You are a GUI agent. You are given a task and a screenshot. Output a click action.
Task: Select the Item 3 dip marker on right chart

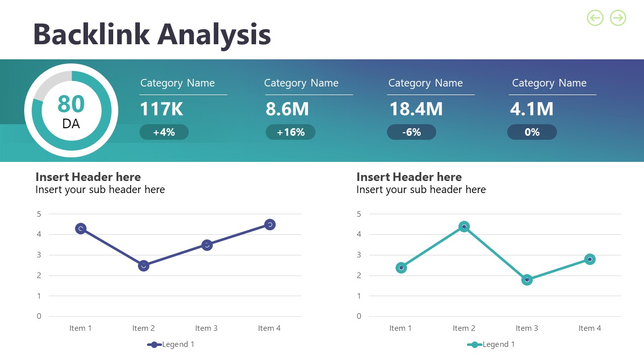[x=527, y=280]
